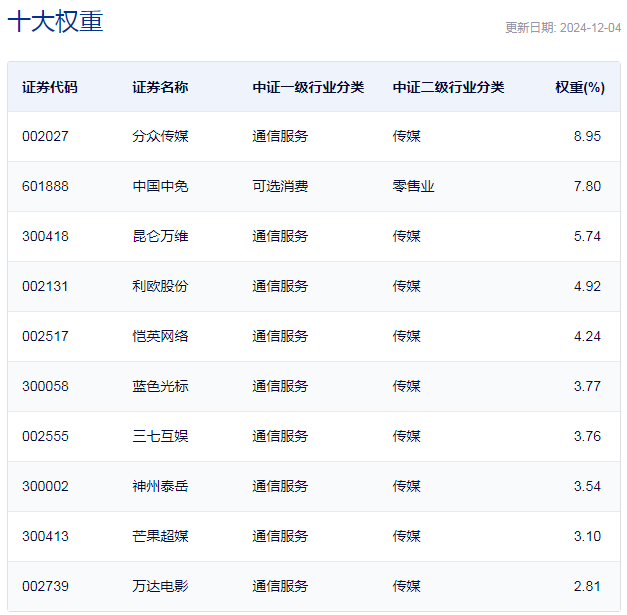627x615 pixels.
Task: Select security name 蓝色光标
Action: [160, 386]
